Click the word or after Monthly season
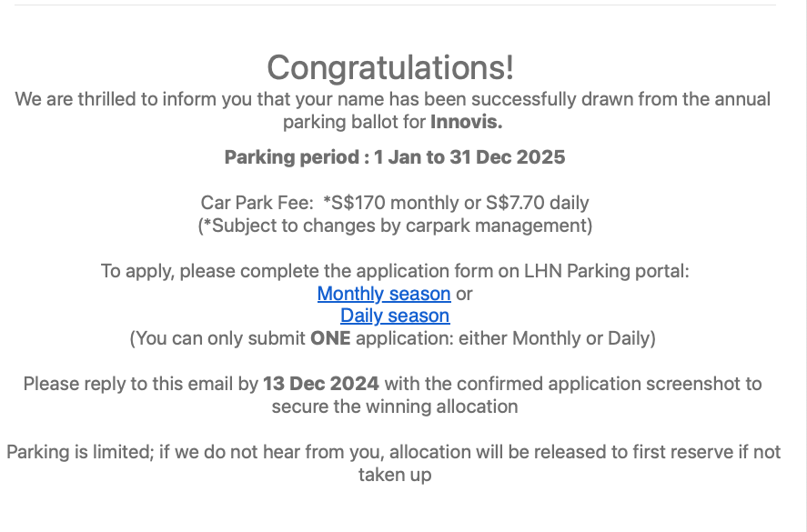Screen dimensions: 807x532 [x=464, y=294]
